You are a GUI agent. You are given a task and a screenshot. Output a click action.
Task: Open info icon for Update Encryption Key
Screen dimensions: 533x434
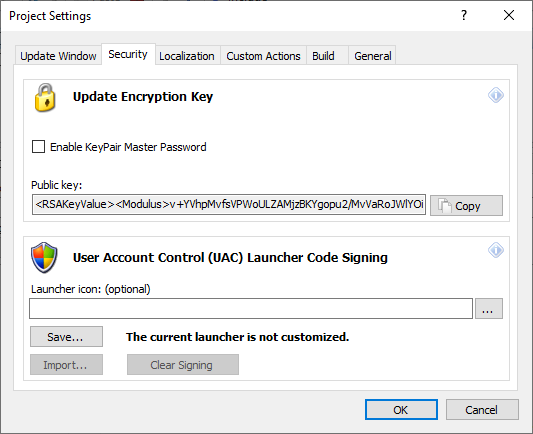[496, 95]
